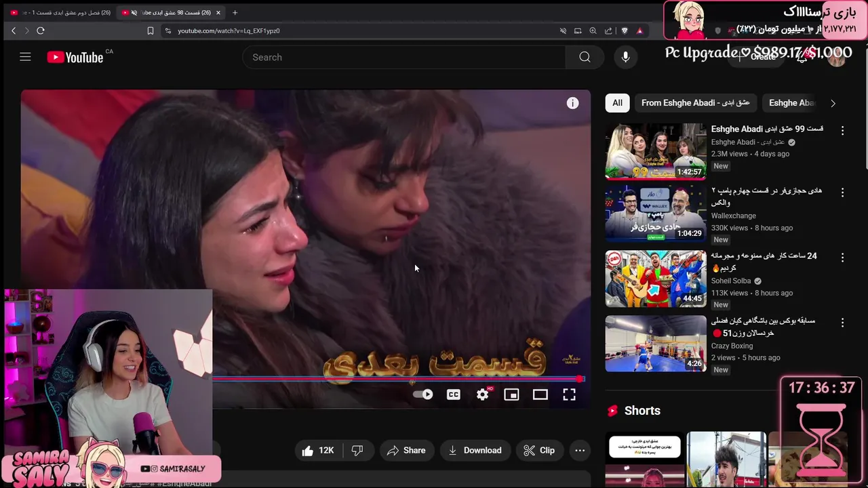Image resolution: width=868 pixels, height=488 pixels.
Task: Click the cast screen icon in address bar
Action: point(578,30)
